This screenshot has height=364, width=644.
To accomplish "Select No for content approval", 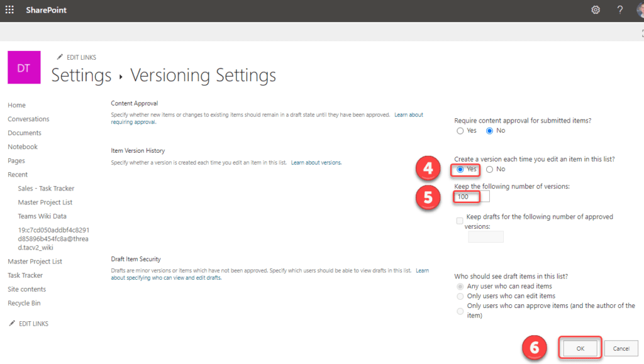I will pyautogui.click(x=489, y=131).
